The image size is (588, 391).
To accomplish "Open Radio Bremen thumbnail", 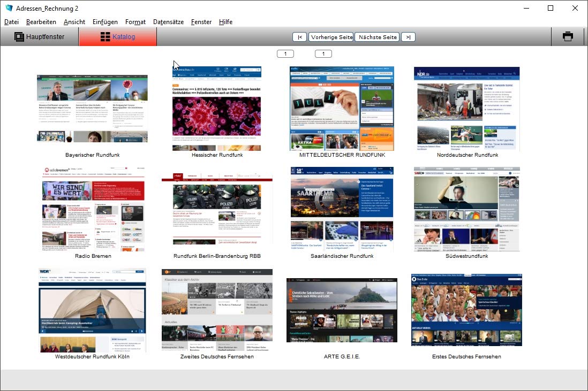I will coord(93,209).
